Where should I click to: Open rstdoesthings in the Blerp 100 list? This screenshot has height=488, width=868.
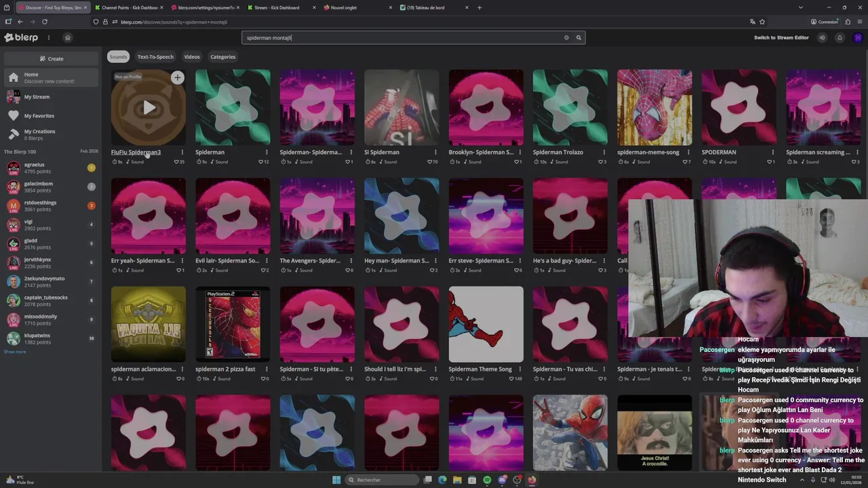point(52,206)
